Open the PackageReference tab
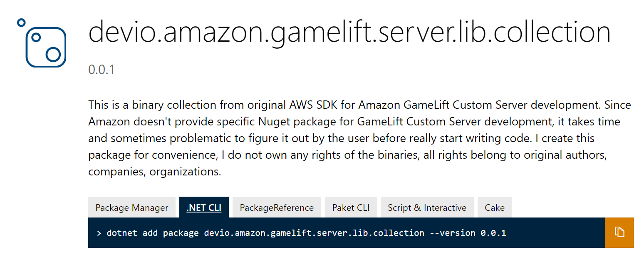644x260 pixels. click(x=277, y=207)
